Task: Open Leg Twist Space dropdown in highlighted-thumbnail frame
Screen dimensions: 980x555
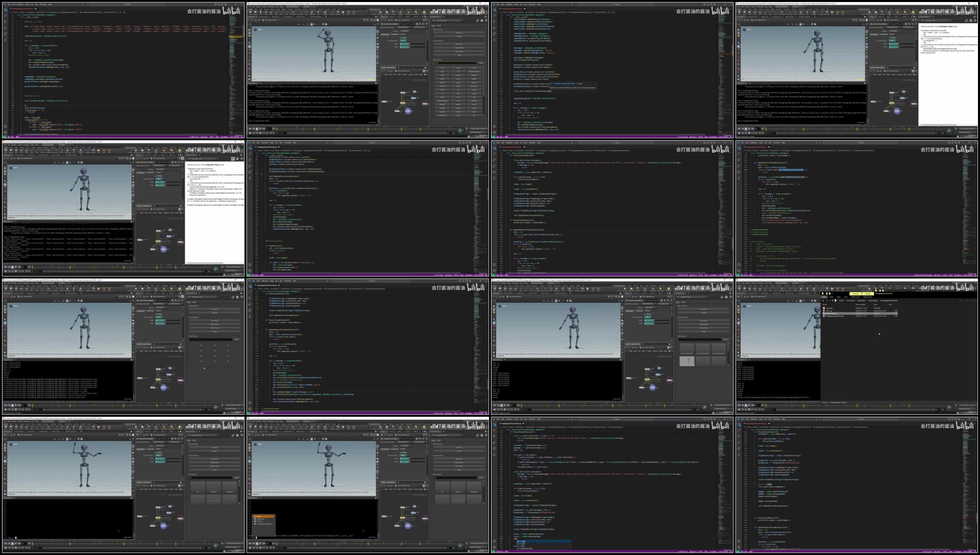Action: coord(649,317)
